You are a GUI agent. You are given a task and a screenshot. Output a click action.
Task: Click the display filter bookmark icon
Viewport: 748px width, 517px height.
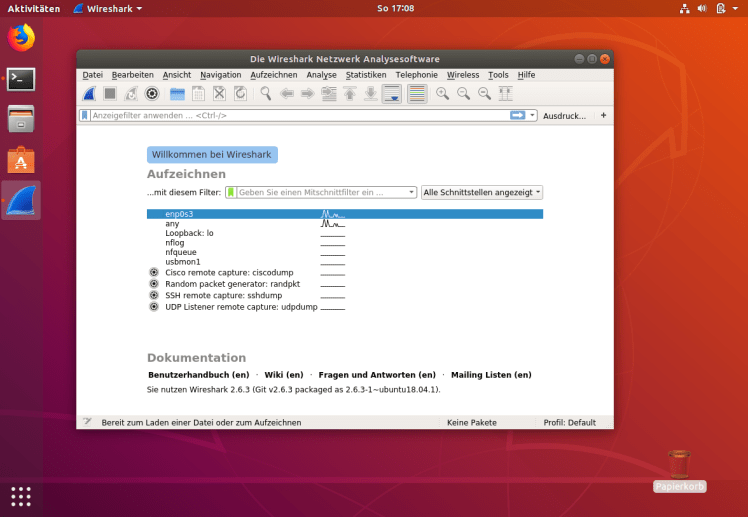pyautogui.click(x=84, y=115)
